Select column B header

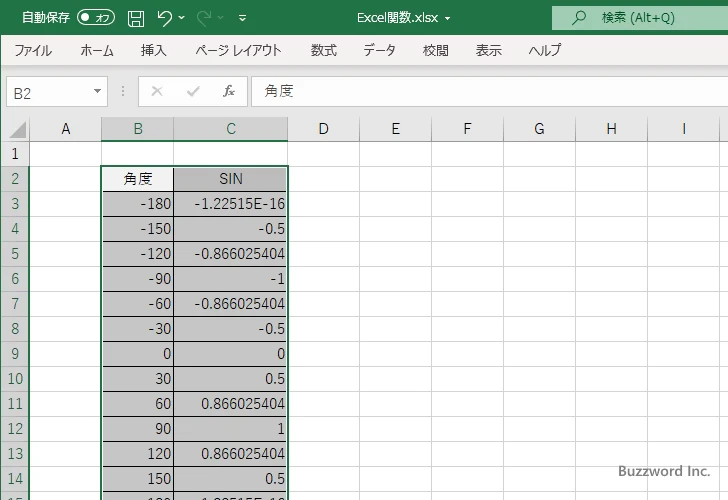(x=137, y=129)
